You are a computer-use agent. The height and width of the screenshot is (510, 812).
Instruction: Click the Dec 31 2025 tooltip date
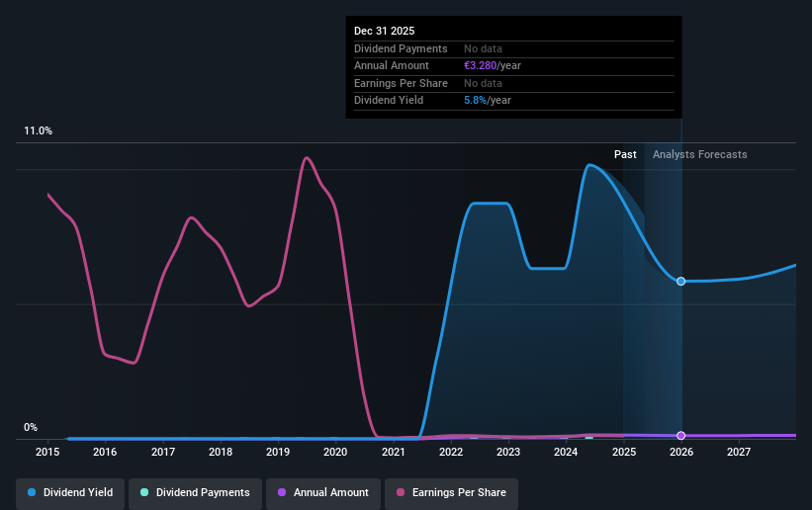tap(385, 31)
